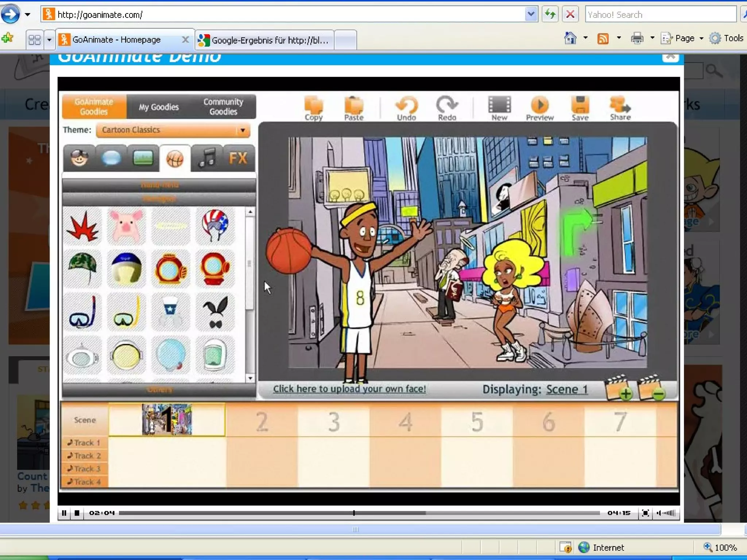Screen dimensions: 747x560
Task: Open the Theme Cartoon Classics dropdown
Action: coord(173,130)
